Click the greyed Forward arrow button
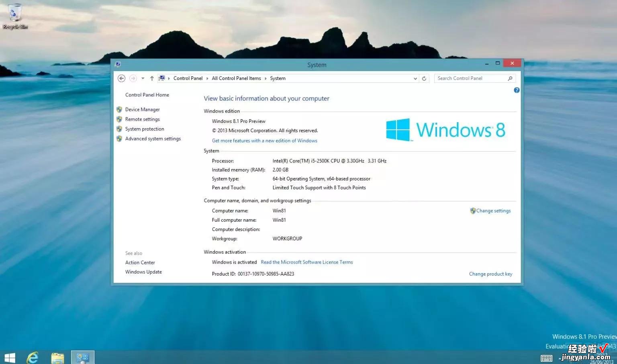Viewport: 617px width, 364px height. [x=133, y=78]
